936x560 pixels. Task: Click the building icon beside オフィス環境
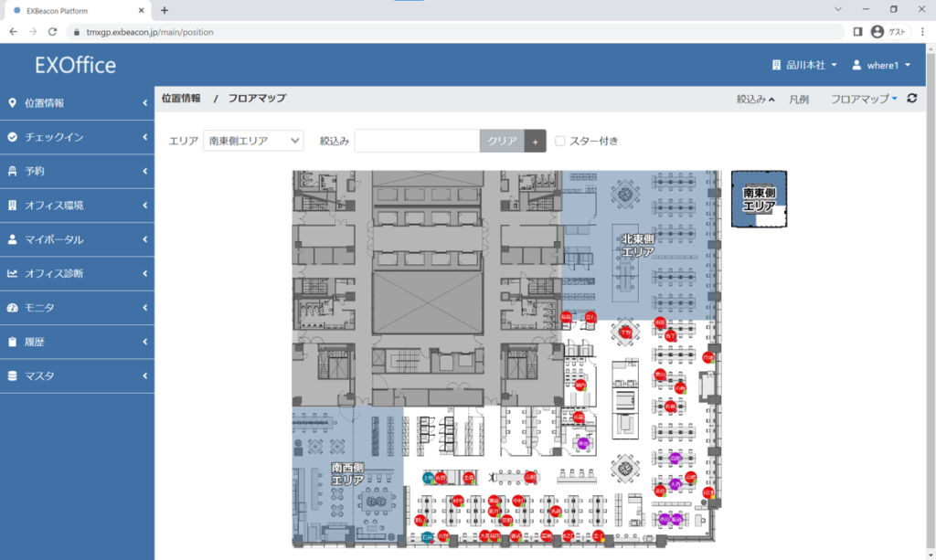click(x=12, y=206)
